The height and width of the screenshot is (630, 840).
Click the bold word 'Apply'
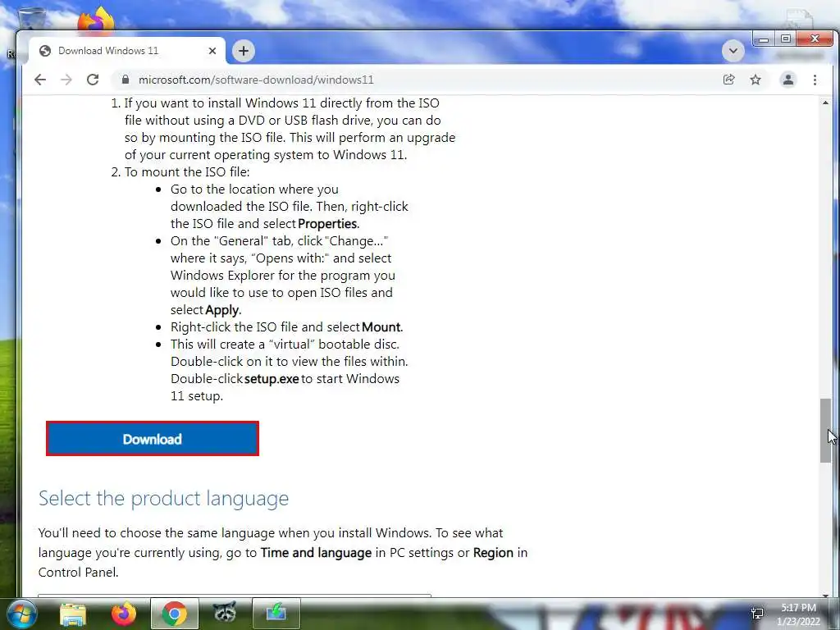[x=223, y=310]
